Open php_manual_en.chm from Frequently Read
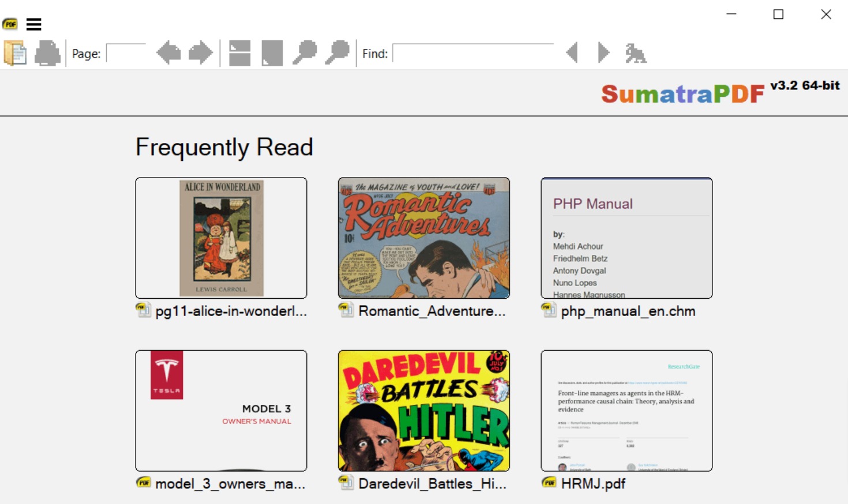This screenshot has height=504, width=848. (x=627, y=238)
